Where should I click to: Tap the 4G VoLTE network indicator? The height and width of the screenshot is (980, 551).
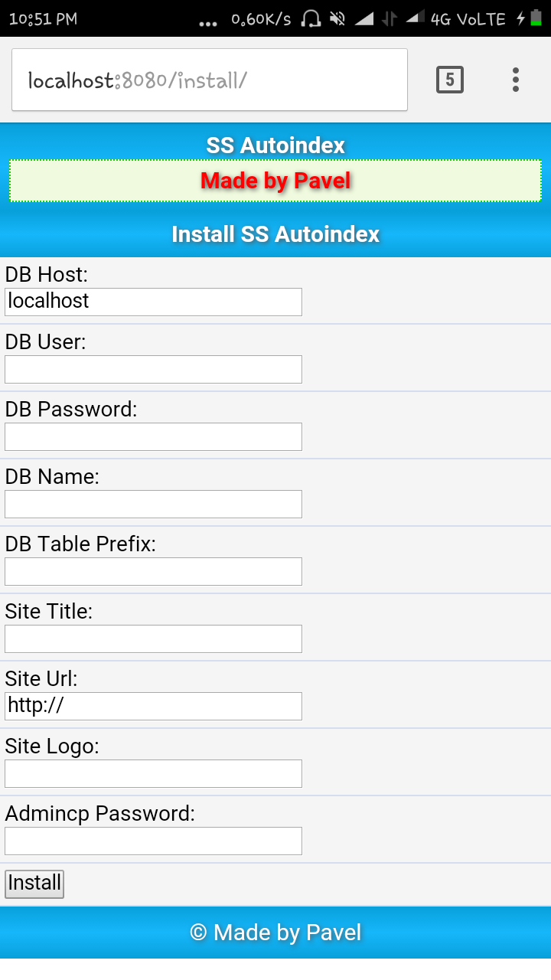pyautogui.click(x=468, y=19)
